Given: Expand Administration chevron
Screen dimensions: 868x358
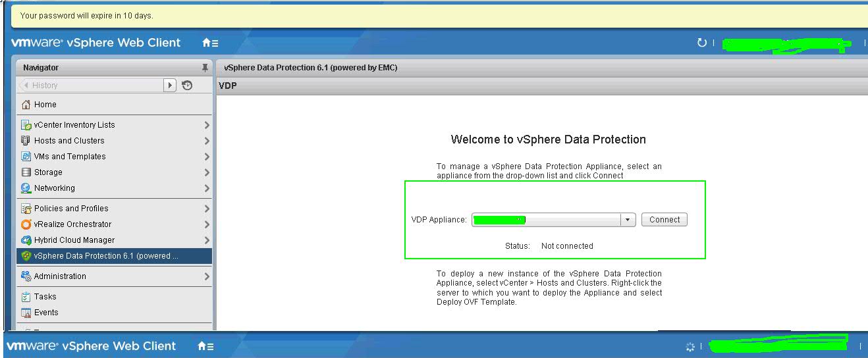Looking at the screenshot, I should [207, 276].
